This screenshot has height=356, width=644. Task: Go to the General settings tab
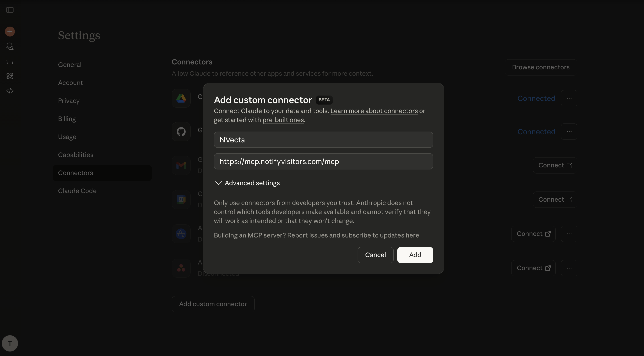[70, 65]
